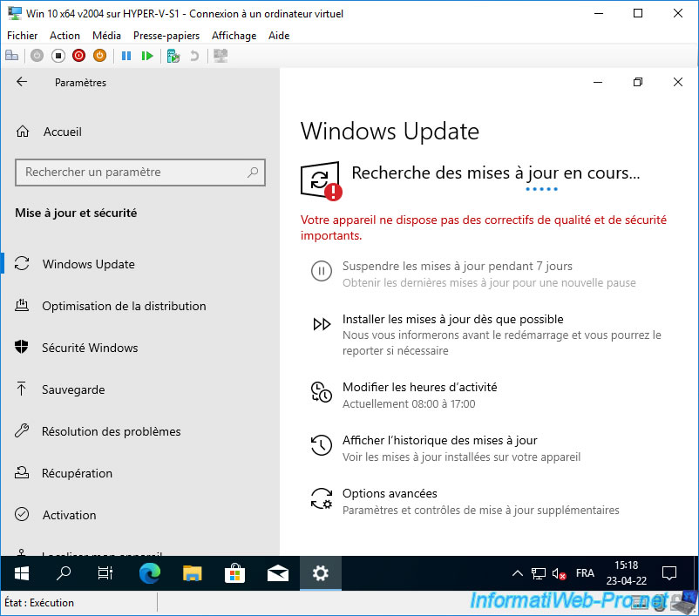Screen dimensions: 699x616
Task: Open the Action Center notifications icon
Action: (669, 573)
